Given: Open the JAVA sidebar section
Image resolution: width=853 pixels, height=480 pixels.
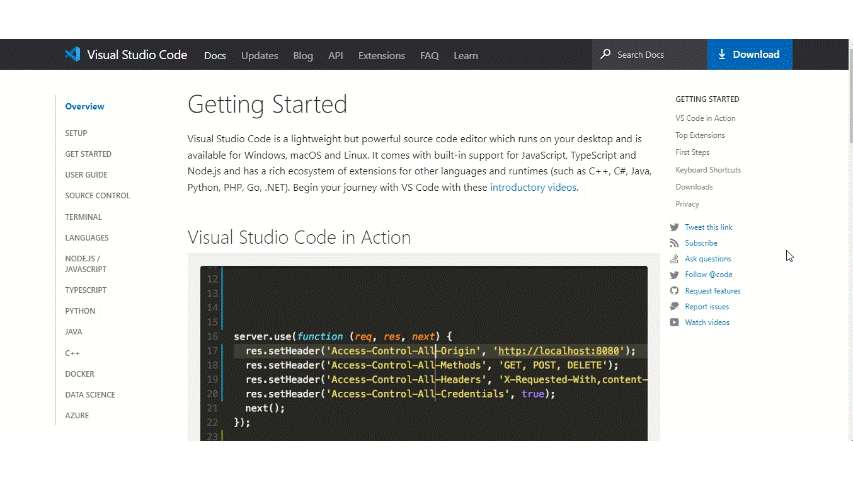Looking at the screenshot, I should (x=73, y=331).
